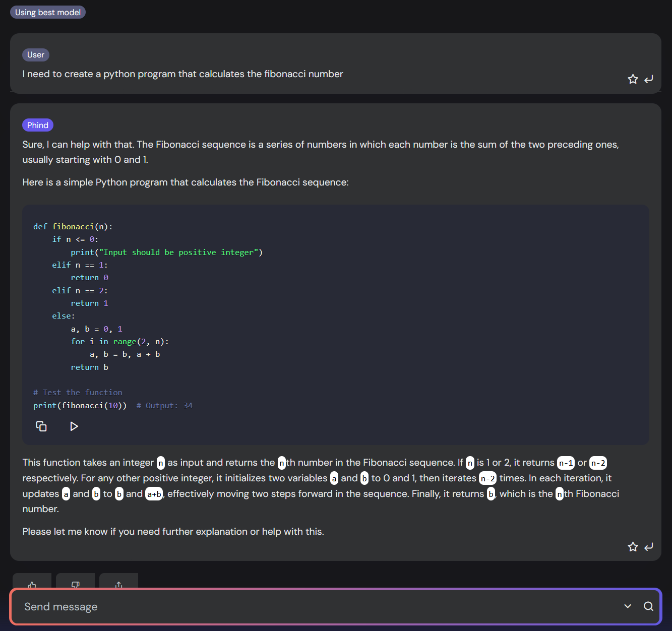Viewport: 672px width, 631px height.
Task: Open the 'Using best model' selector
Action: point(47,12)
